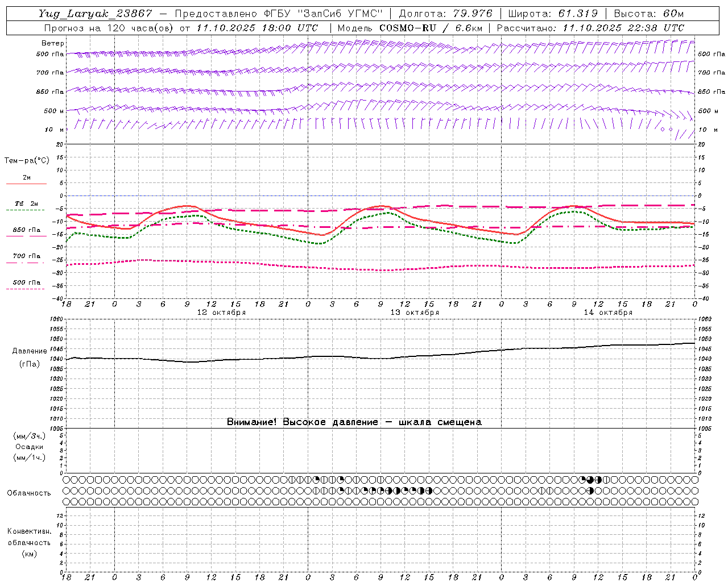Image resolution: width=728 pixels, height=582 pixels.
Task: Click the 12 октября date label
Action: point(221,313)
